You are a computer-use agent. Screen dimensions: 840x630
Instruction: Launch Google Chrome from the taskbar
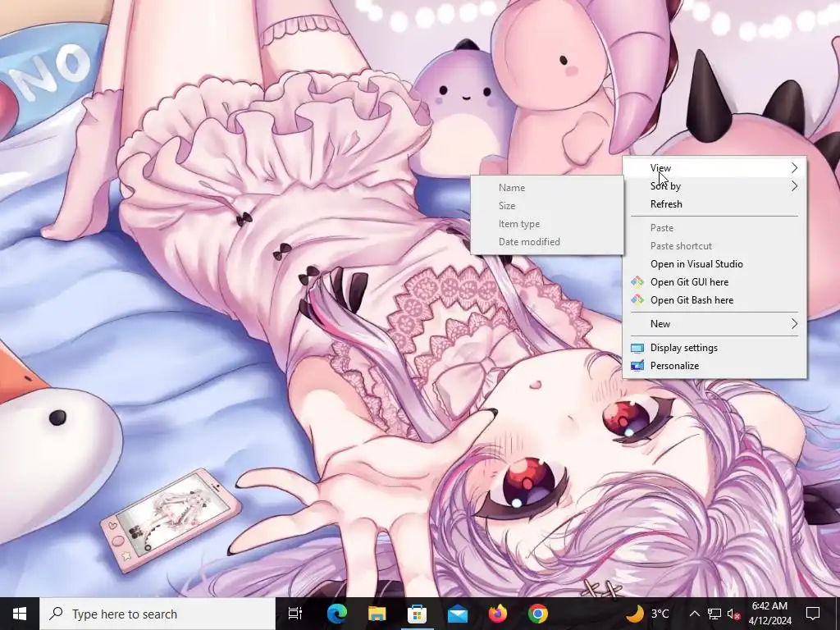point(538,614)
